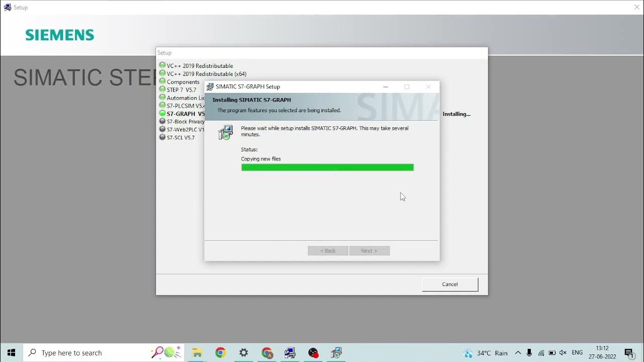Screen dimensions: 644x362
Task: Click the S7-Block Privacy grey bullet
Action: tap(163, 121)
